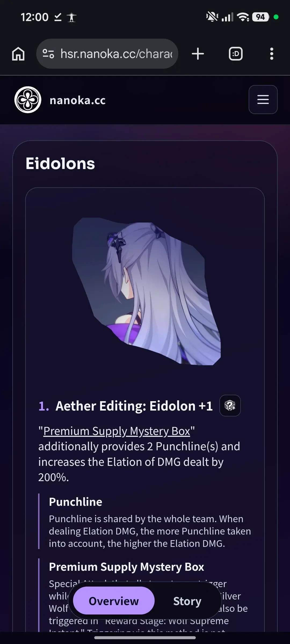This screenshot has height=644, width=290.
Task: Click the Aether Editing: Eidolon +1 heading
Action: click(134, 406)
